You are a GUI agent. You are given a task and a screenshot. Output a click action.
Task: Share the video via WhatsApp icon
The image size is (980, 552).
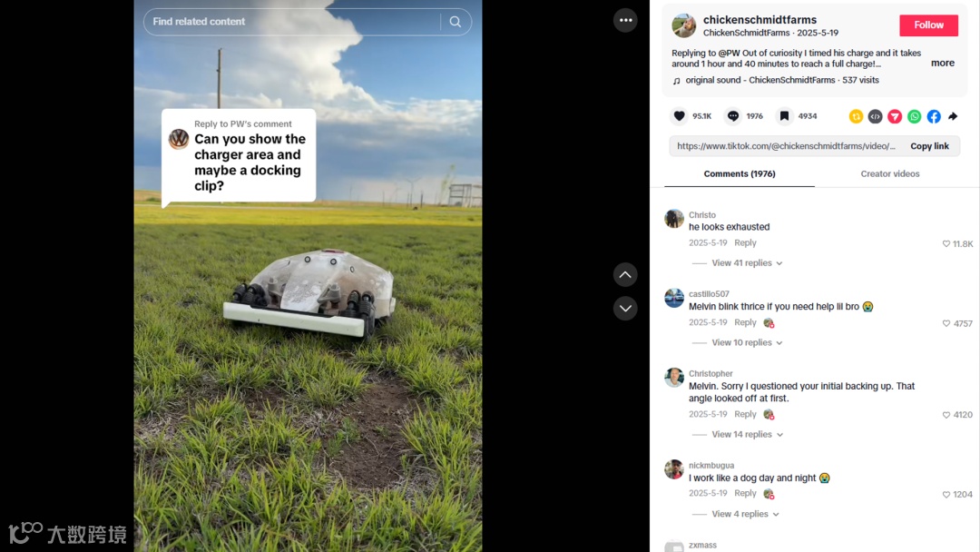[x=915, y=116]
